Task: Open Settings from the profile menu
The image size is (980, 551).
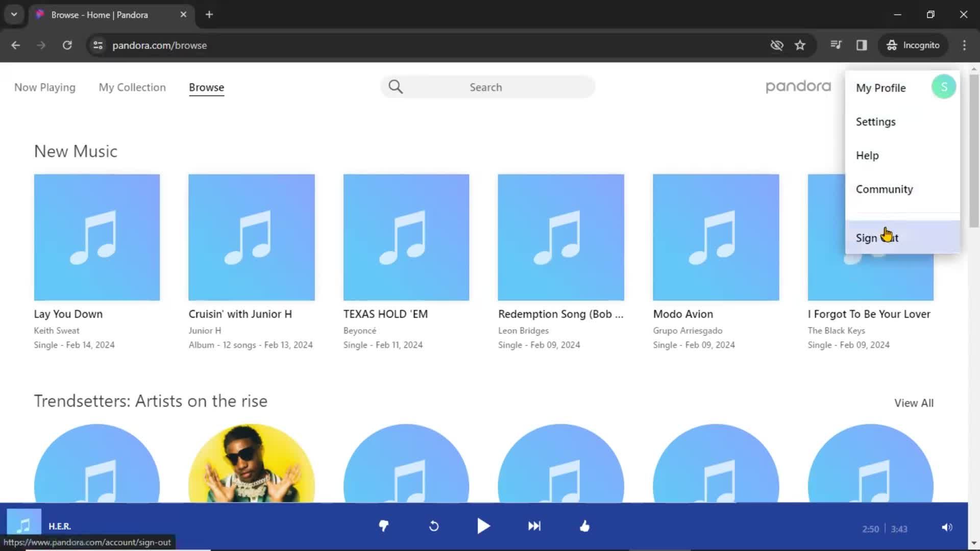Action: tap(876, 121)
